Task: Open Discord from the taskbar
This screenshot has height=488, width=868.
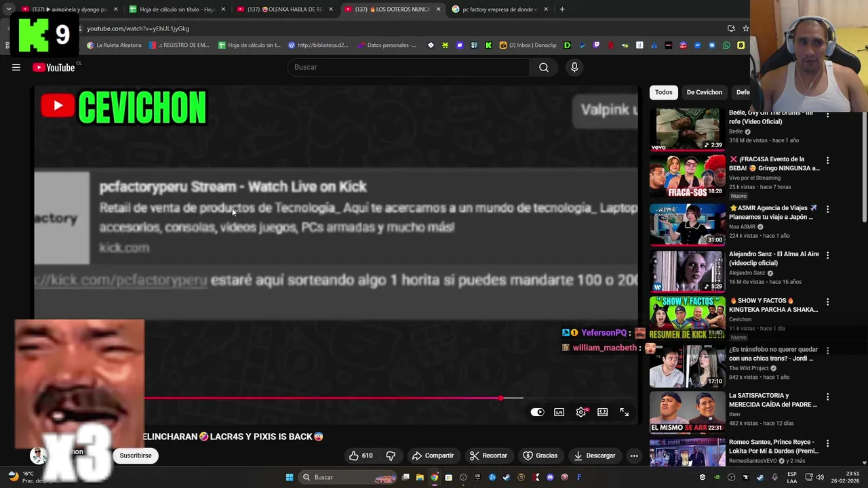Action: click(x=550, y=477)
